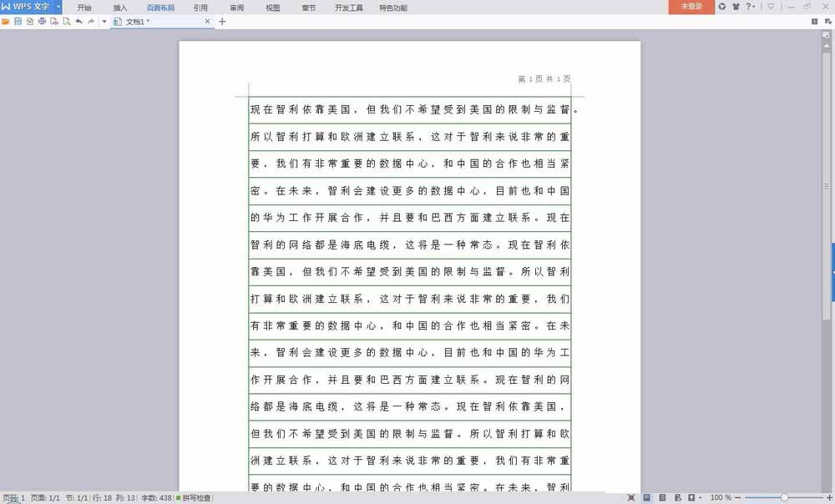
Task: Click the Redo arrow icon
Action: [91, 21]
